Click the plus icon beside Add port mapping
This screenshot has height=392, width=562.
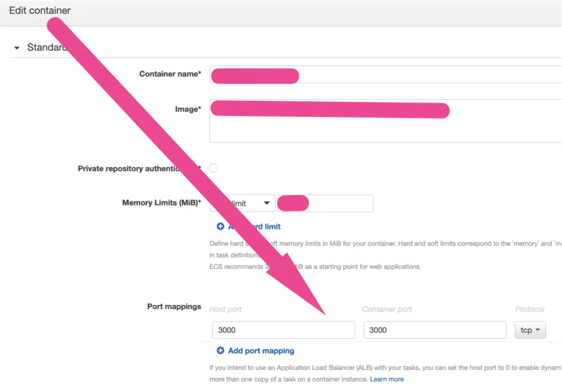pyautogui.click(x=221, y=351)
